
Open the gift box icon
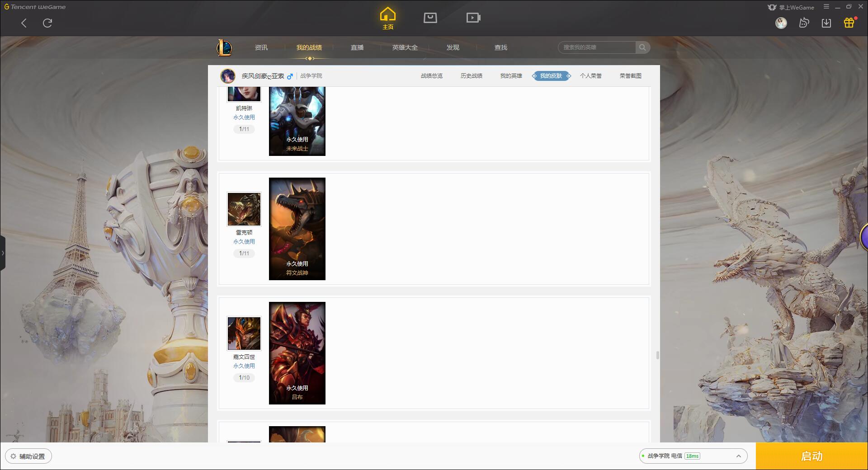(x=849, y=23)
